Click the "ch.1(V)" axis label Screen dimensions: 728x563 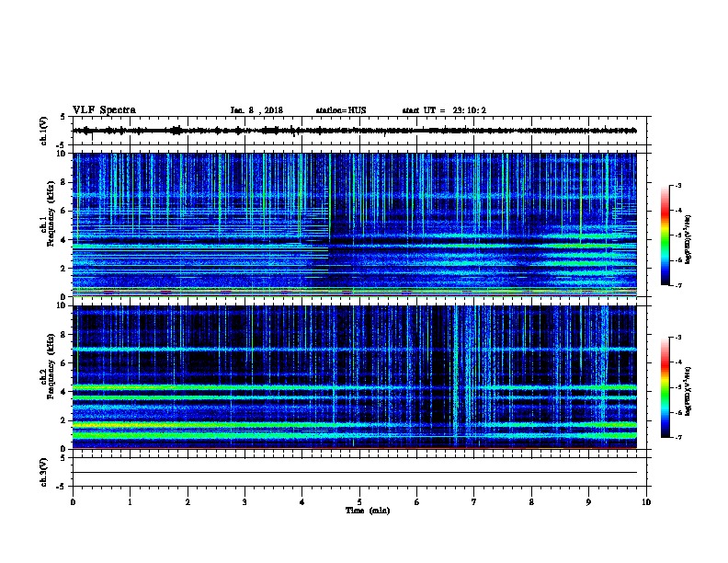pyautogui.click(x=44, y=131)
